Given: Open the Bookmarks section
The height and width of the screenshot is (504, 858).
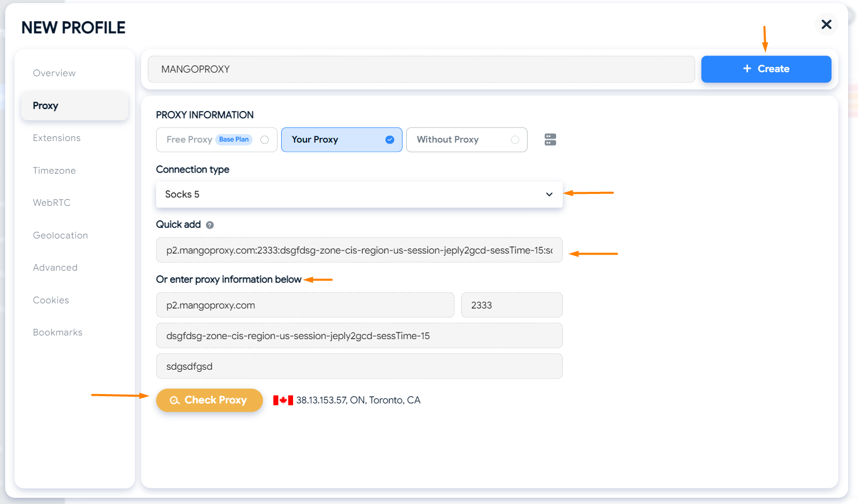Looking at the screenshot, I should click(x=58, y=332).
